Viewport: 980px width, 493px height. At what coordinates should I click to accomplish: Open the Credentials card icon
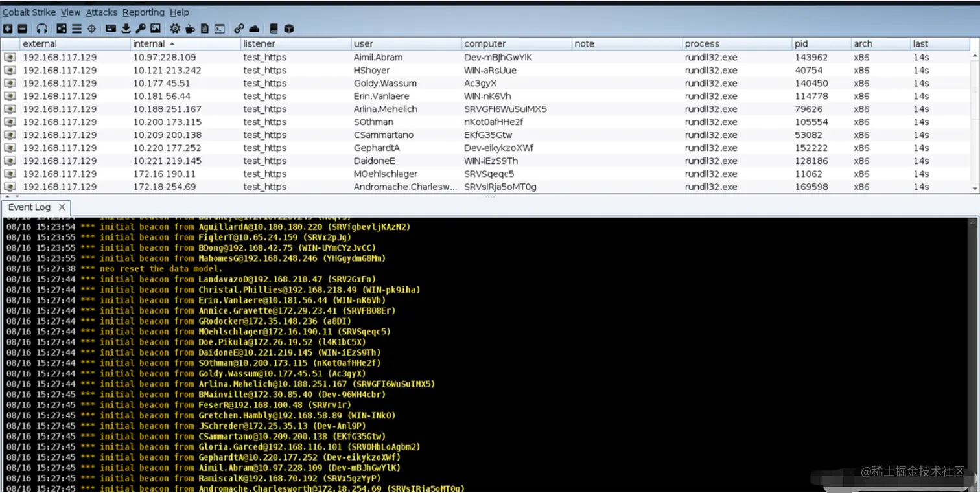pyautogui.click(x=111, y=29)
